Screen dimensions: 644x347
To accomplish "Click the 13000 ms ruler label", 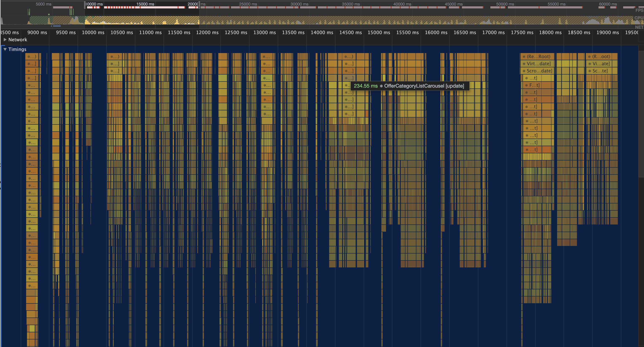I will [265, 32].
